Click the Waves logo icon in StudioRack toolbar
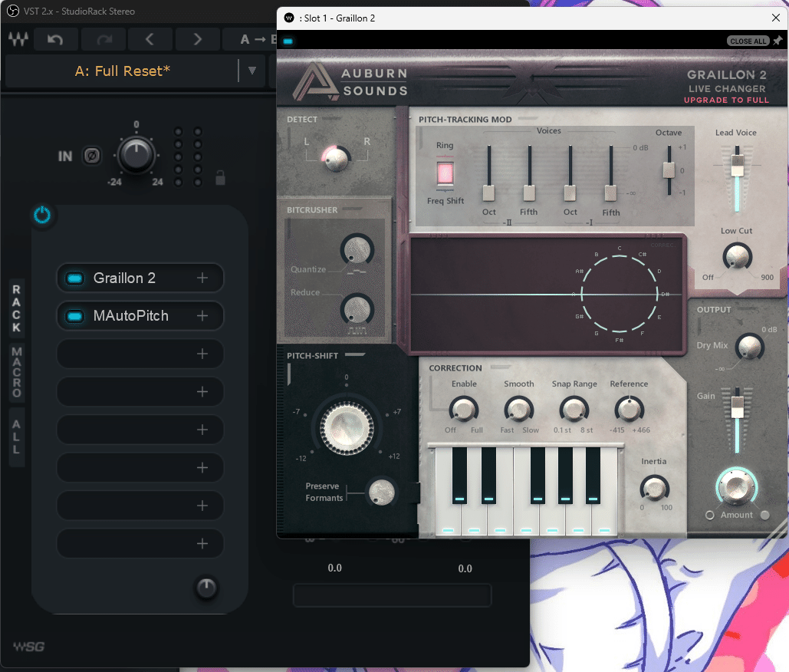The height and width of the screenshot is (672, 789). (18, 39)
